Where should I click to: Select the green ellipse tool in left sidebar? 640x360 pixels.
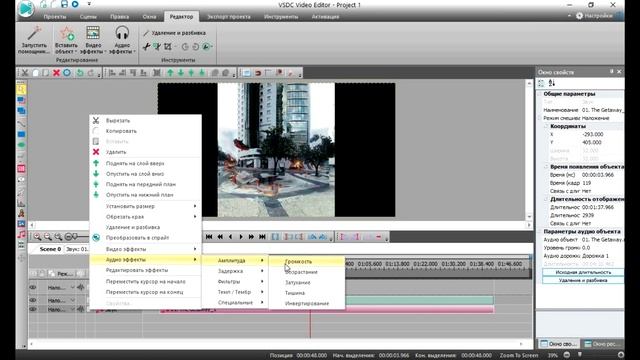21,145
